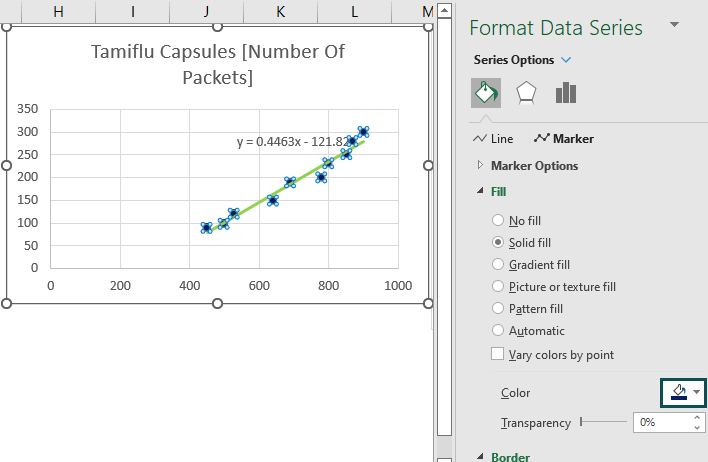Image resolution: width=708 pixels, height=462 pixels.
Task: Decrease transparency with the down spinner
Action: (697, 427)
